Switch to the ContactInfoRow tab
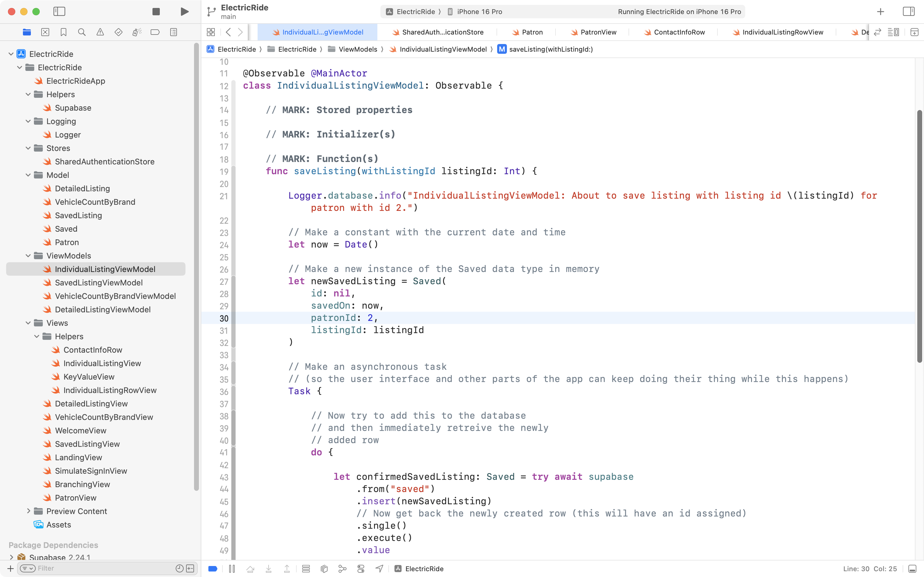This screenshot has height=577, width=924. click(679, 32)
